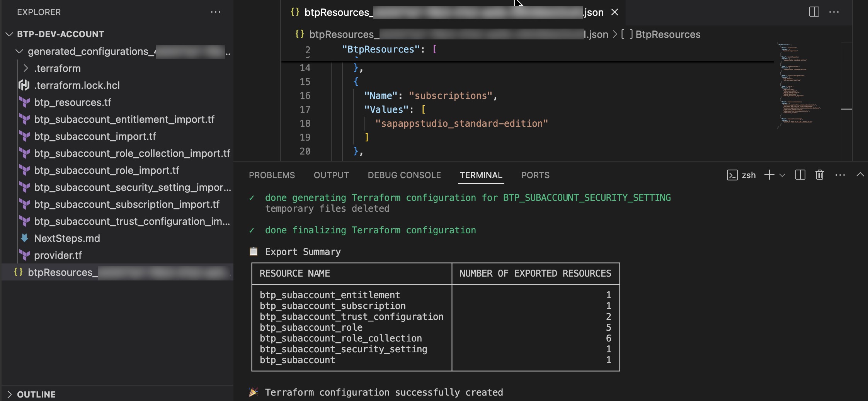Click JSON braces icon in the editor tab

(295, 12)
